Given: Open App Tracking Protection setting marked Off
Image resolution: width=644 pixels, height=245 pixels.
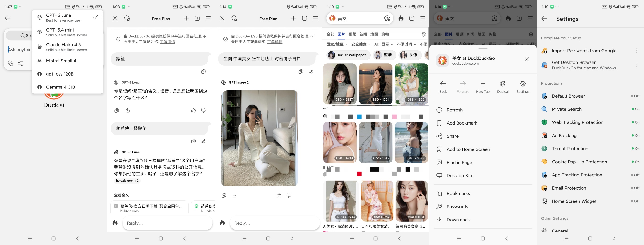Looking at the screenshot, I should [x=590, y=175].
